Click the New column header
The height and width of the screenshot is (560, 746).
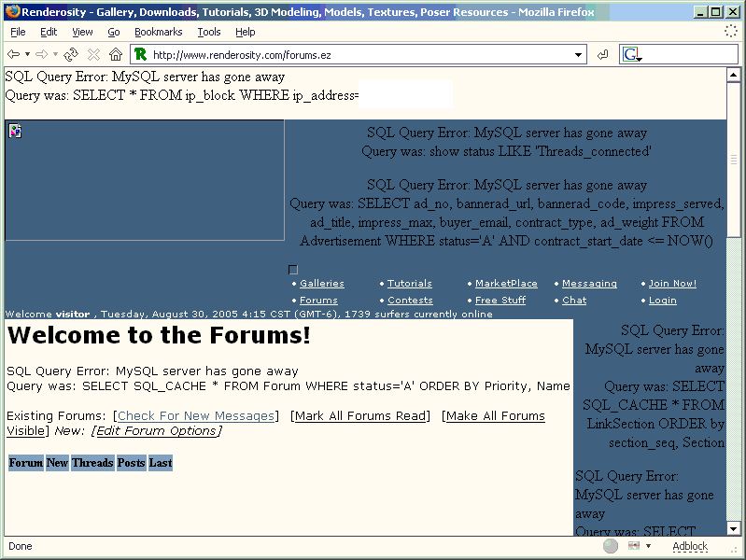(x=57, y=462)
